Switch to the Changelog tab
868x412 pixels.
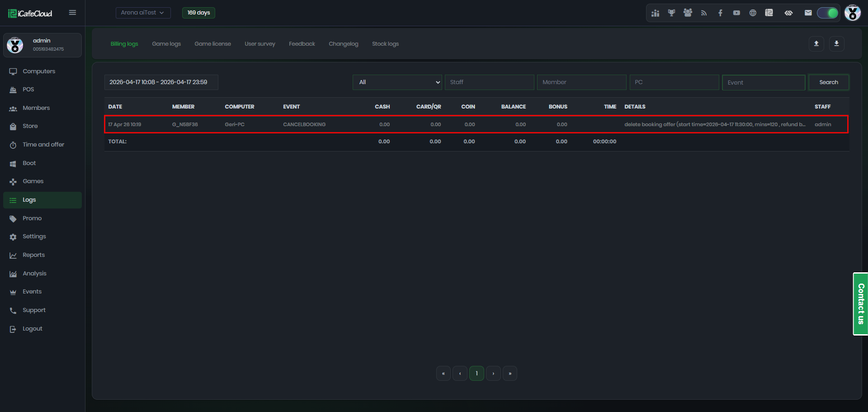pos(344,44)
